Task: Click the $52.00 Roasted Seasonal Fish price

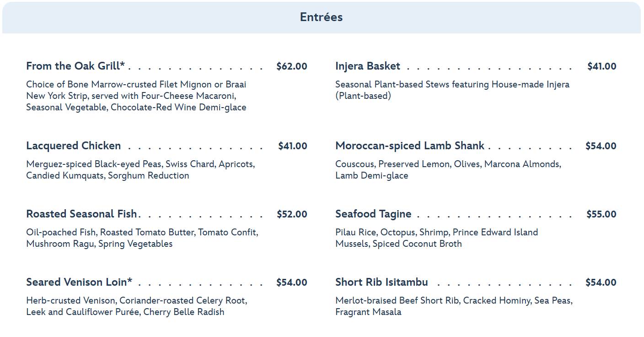Action: (x=291, y=214)
